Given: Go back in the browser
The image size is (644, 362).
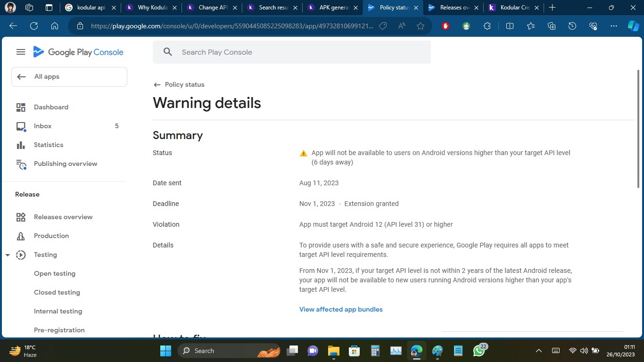Looking at the screenshot, I should [13, 26].
